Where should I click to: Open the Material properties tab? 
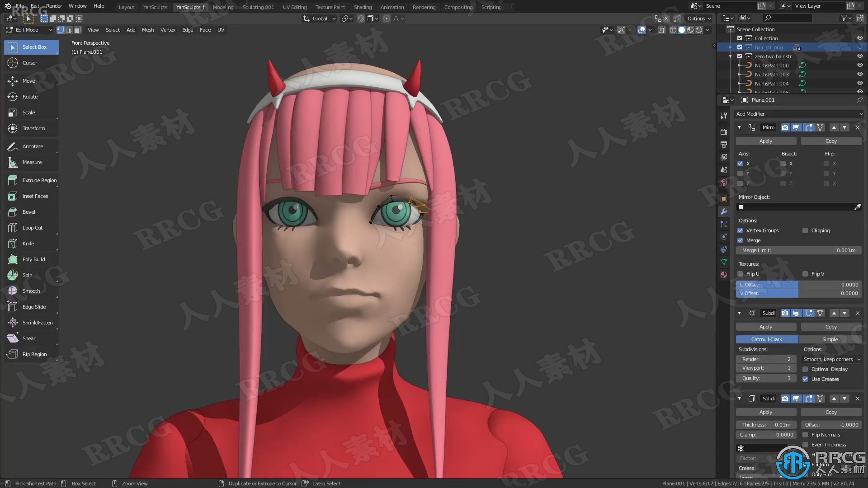point(724,274)
